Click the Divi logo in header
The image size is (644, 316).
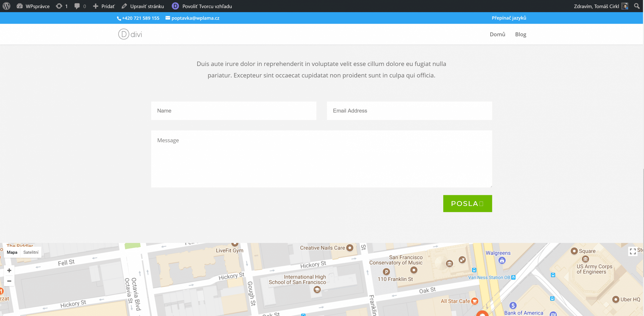click(130, 34)
